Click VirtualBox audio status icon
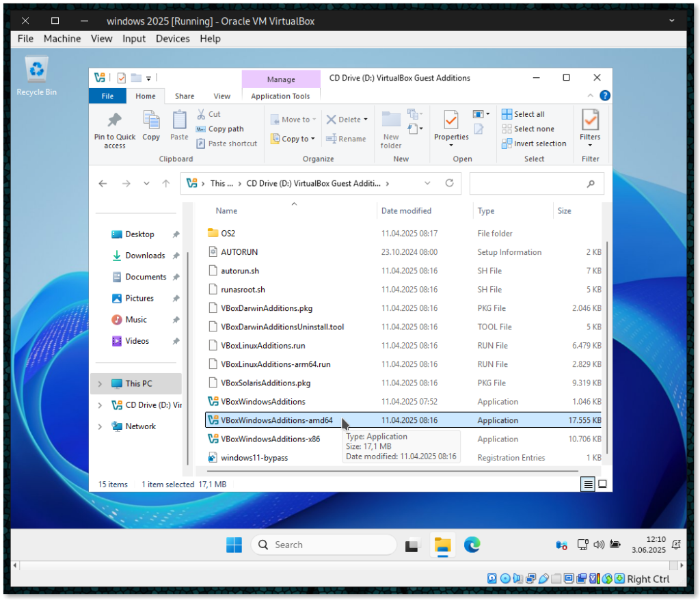The width and height of the screenshot is (700, 600). click(518, 579)
